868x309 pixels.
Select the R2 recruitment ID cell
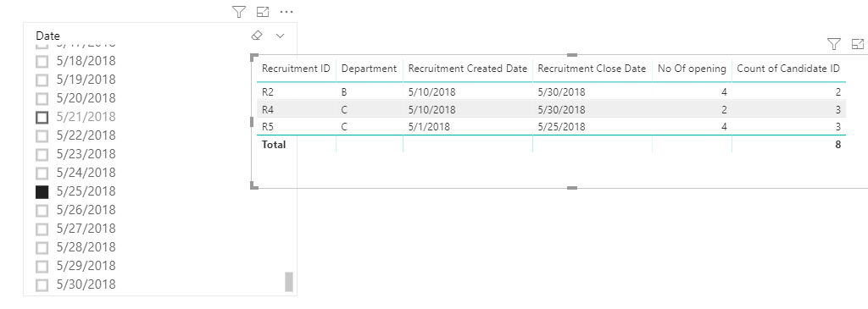point(268,91)
